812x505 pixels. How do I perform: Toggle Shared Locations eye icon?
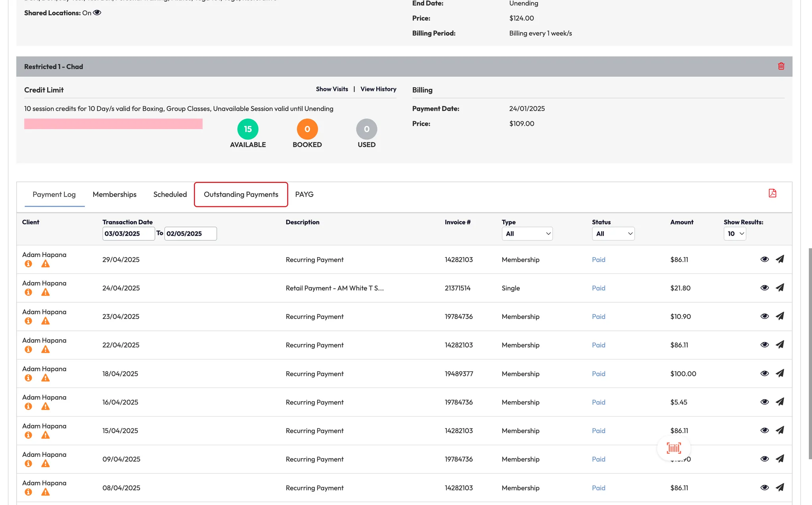97,13
